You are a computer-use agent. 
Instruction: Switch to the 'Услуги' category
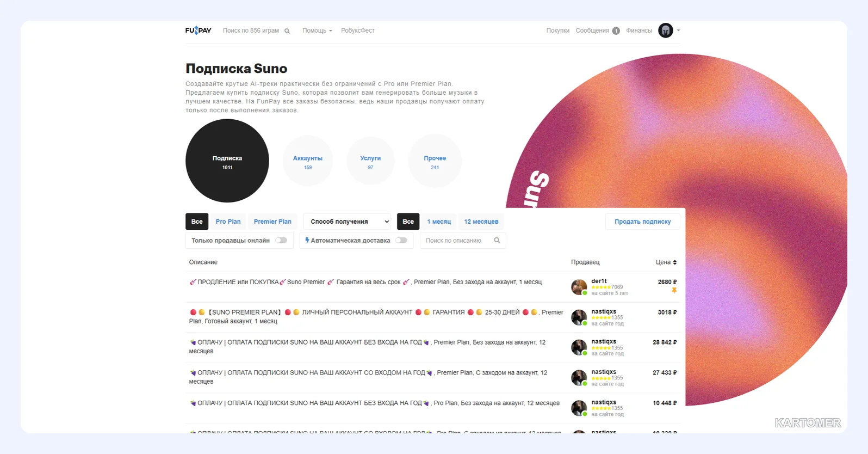coord(370,161)
